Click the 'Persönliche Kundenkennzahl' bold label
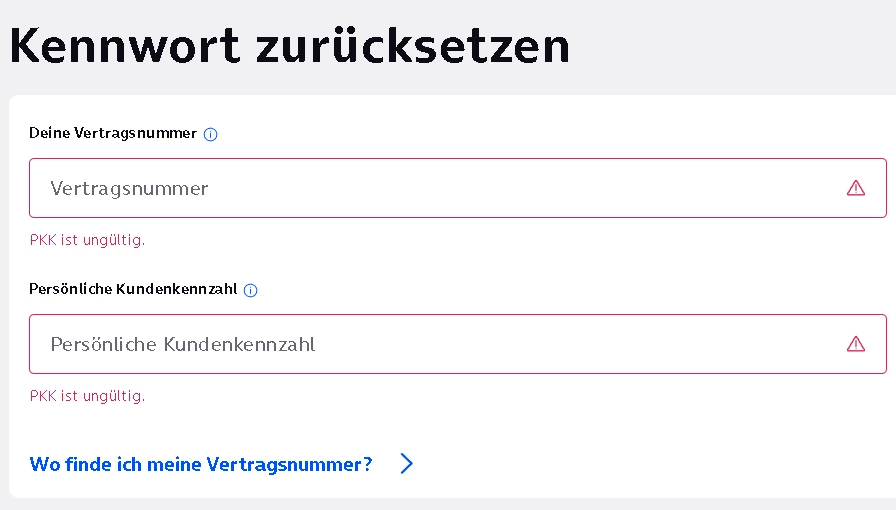The image size is (896, 510). [x=133, y=289]
